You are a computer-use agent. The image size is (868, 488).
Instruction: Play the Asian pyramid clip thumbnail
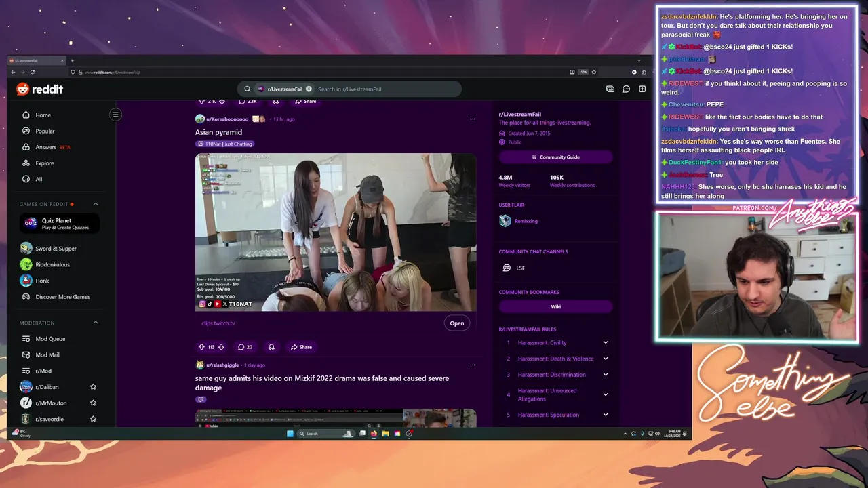pos(336,232)
